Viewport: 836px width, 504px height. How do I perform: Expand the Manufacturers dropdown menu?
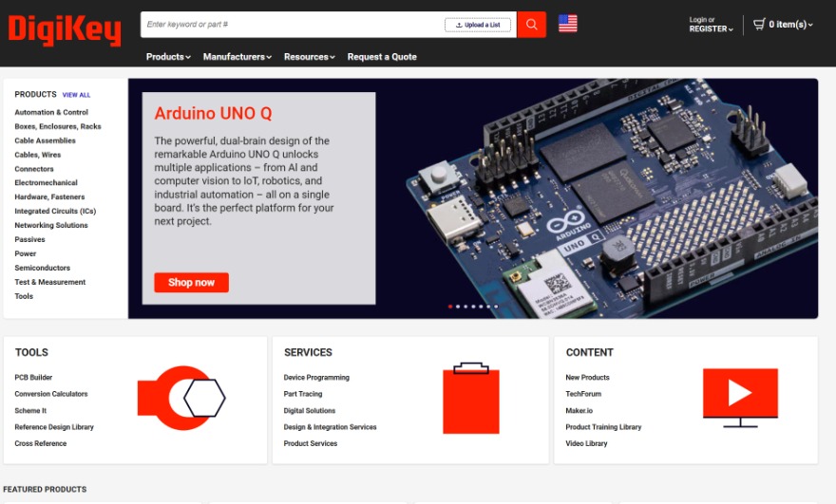237,57
